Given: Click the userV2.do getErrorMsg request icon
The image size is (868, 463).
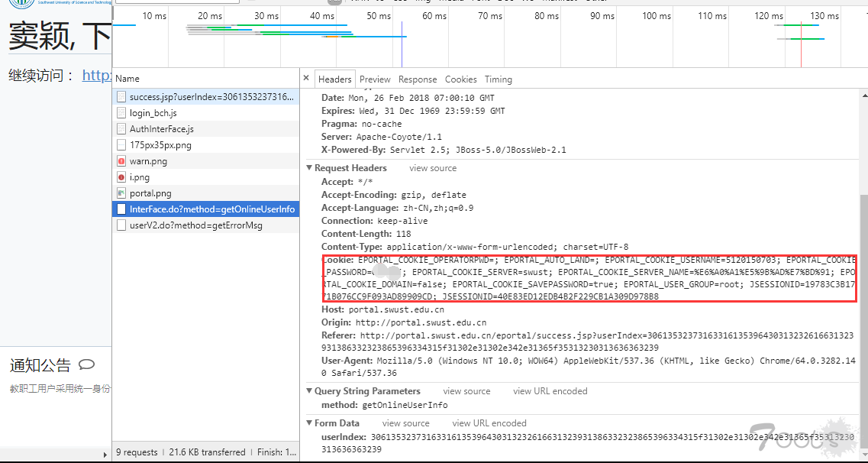Looking at the screenshot, I should (121, 225).
